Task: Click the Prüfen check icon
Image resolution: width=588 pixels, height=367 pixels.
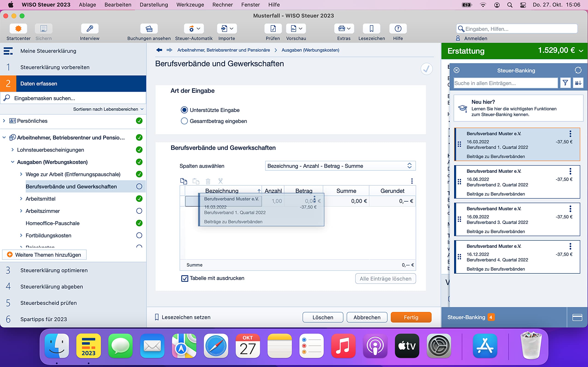Action: pyautogui.click(x=273, y=29)
